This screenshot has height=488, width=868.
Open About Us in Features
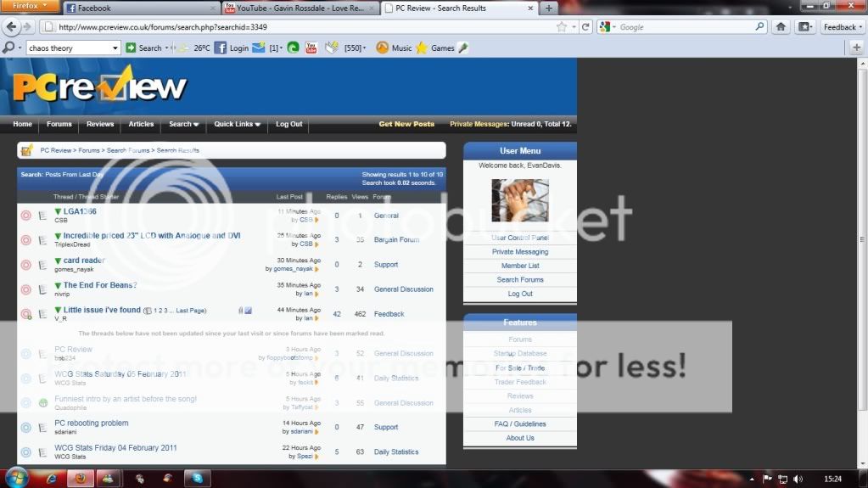[x=520, y=438]
